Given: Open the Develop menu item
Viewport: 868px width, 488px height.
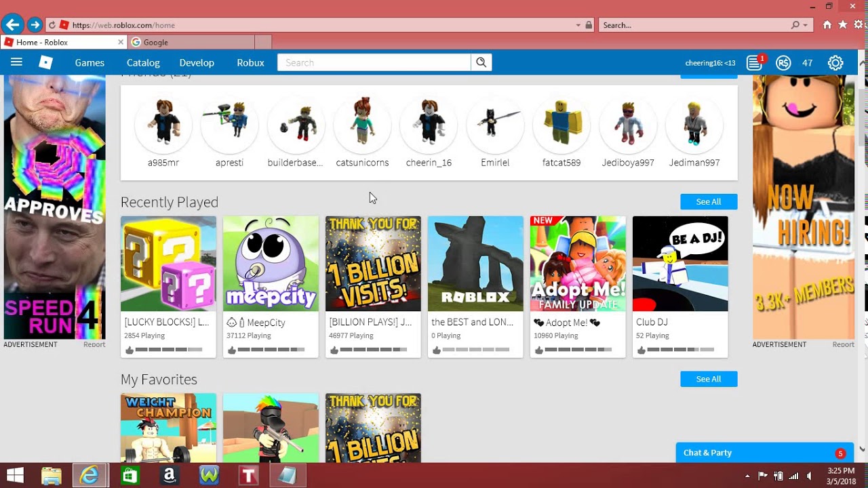Looking at the screenshot, I should [x=197, y=62].
